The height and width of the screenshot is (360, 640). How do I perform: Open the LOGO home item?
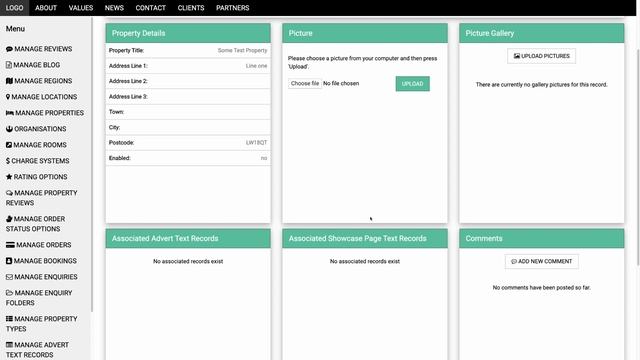(x=14, y=8)
